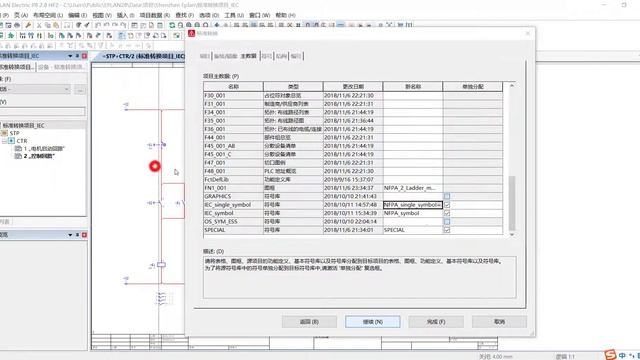Image resolution: width=640 pixels, height=360 pixels.
Task: Click the F30_001 name cell
Action: tap(233, 96)
